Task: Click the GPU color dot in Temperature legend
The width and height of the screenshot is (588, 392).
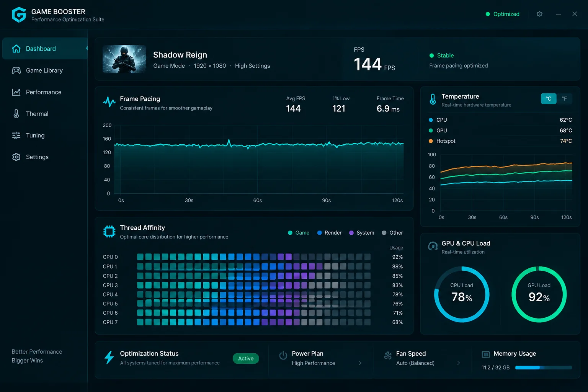Action: pyautogui.click(x=431, y=131)
